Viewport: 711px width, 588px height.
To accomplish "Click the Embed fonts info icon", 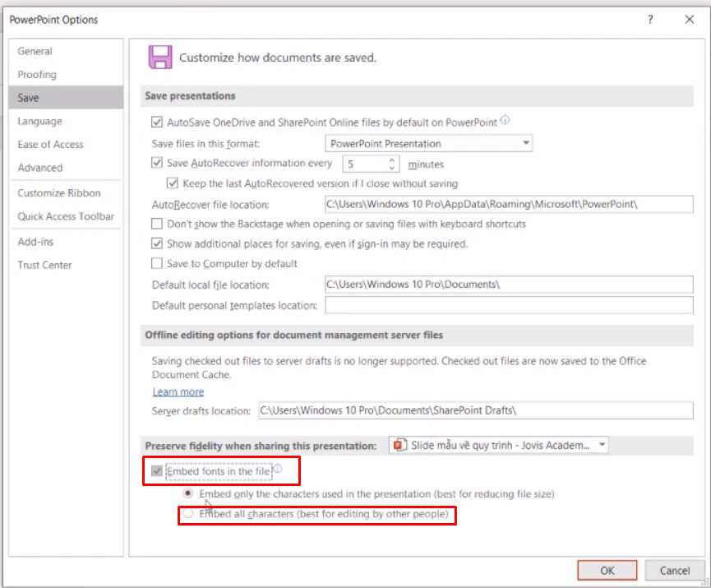I will tap(278, 470).
